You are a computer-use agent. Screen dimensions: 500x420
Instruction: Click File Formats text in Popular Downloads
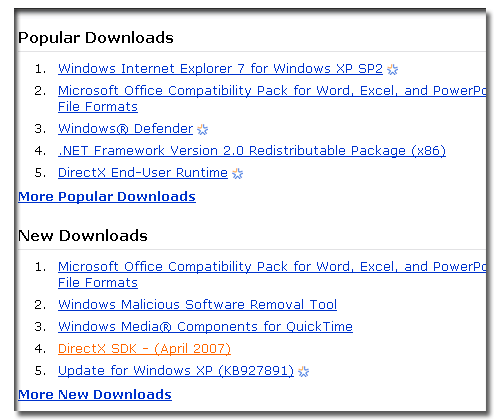click(98, 107)
